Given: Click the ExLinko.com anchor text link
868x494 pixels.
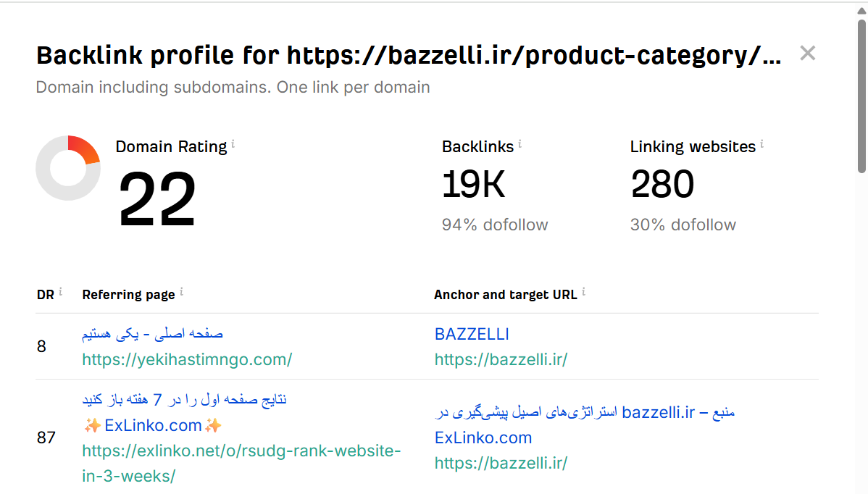Looking at the screenshot, I should 483,438.
